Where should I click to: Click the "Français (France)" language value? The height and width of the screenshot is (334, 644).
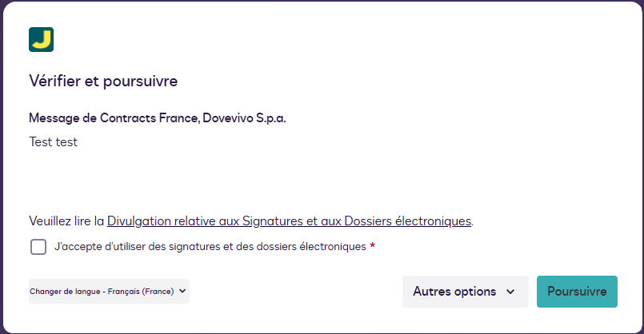147,292
